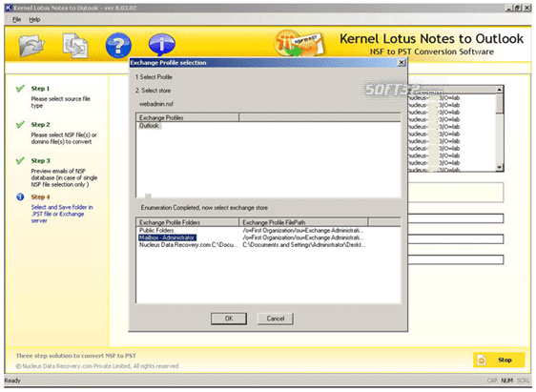
Task: Click the Step 1 green checkmark
Action: (x=20, y=89)
